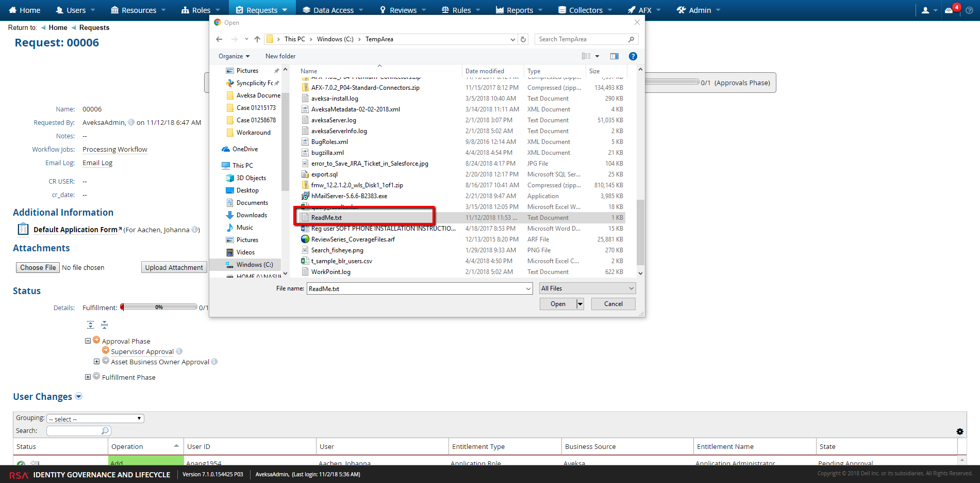Click the form icon beside Default Application Form

coord(23,229)
